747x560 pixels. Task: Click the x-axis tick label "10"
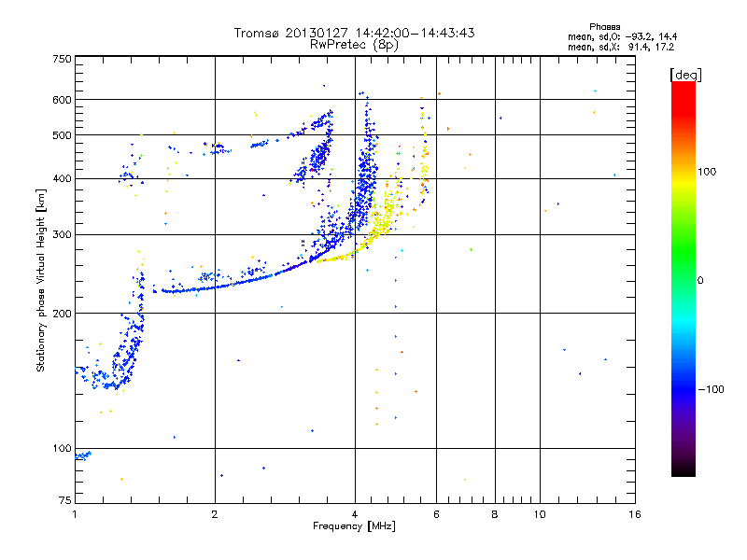[x=540, y=514]
